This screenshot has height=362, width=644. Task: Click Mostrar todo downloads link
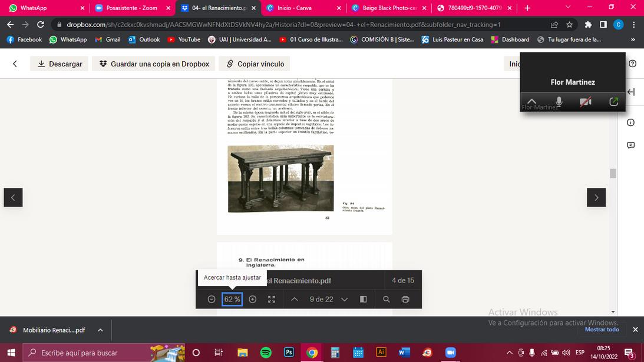[602, 329]
